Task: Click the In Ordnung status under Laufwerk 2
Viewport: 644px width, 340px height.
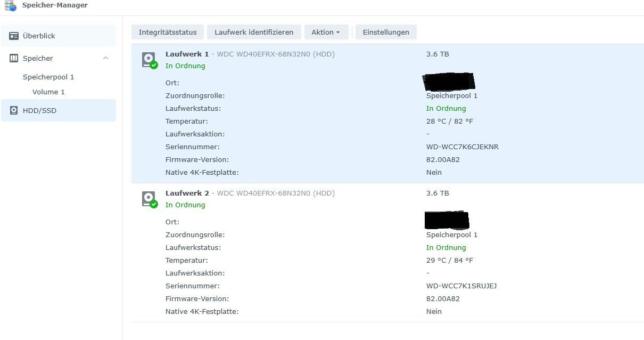Action: [185, 205]
